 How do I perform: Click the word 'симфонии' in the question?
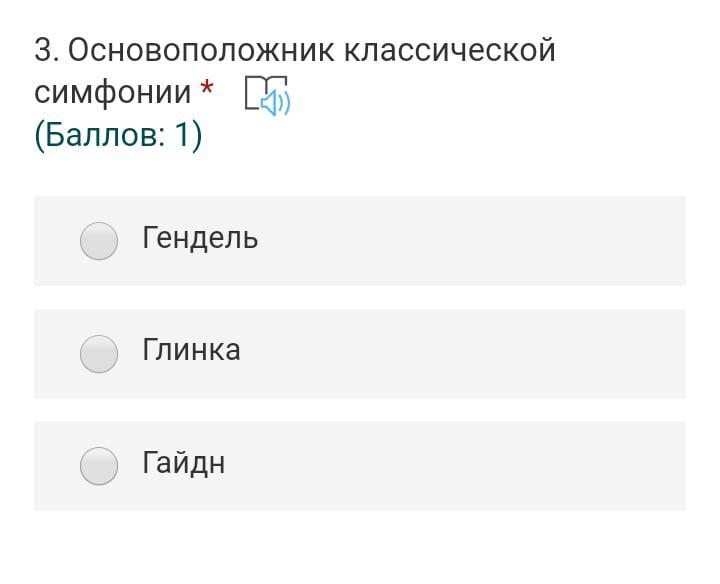pyautogui.click(x=112, y=93)
